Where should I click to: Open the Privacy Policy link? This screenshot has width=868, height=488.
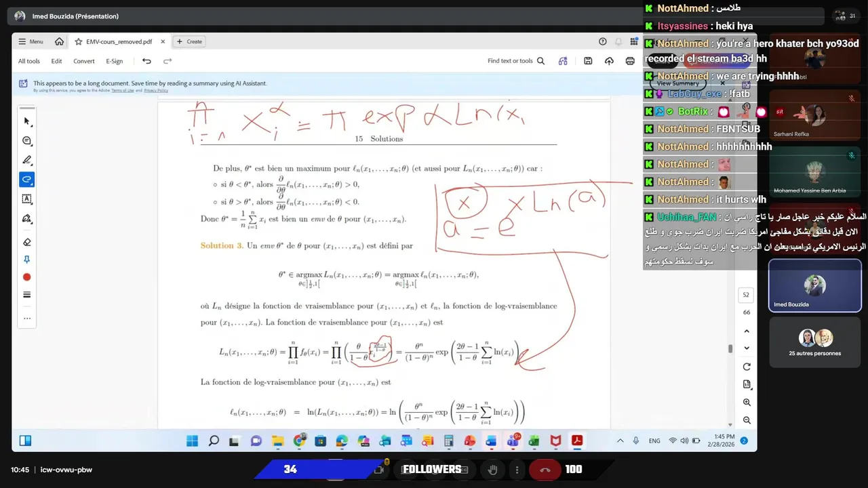(156, 90)
